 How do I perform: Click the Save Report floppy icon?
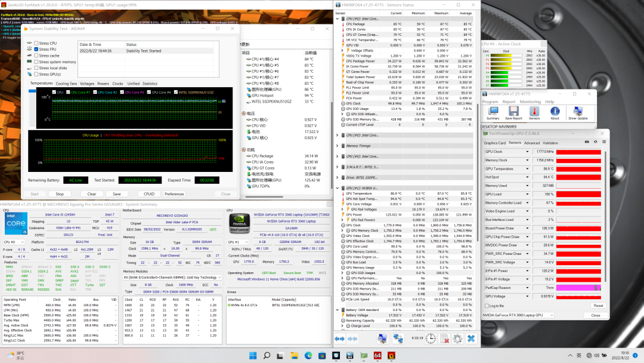click(x=513, y=112)
